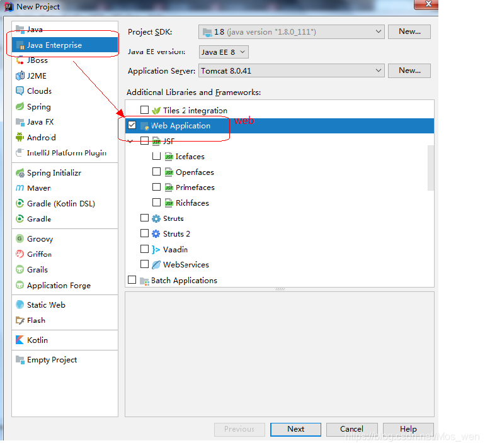Enable the JSF checkbox
Image resolution: width=485 pixels, height=448 pixels.
coord(144,141)
